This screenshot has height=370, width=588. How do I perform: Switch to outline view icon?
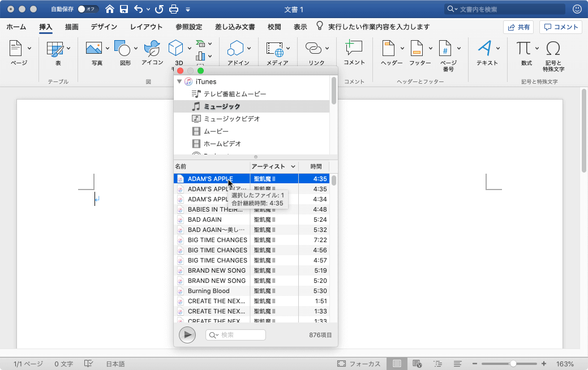pos(437,364)
